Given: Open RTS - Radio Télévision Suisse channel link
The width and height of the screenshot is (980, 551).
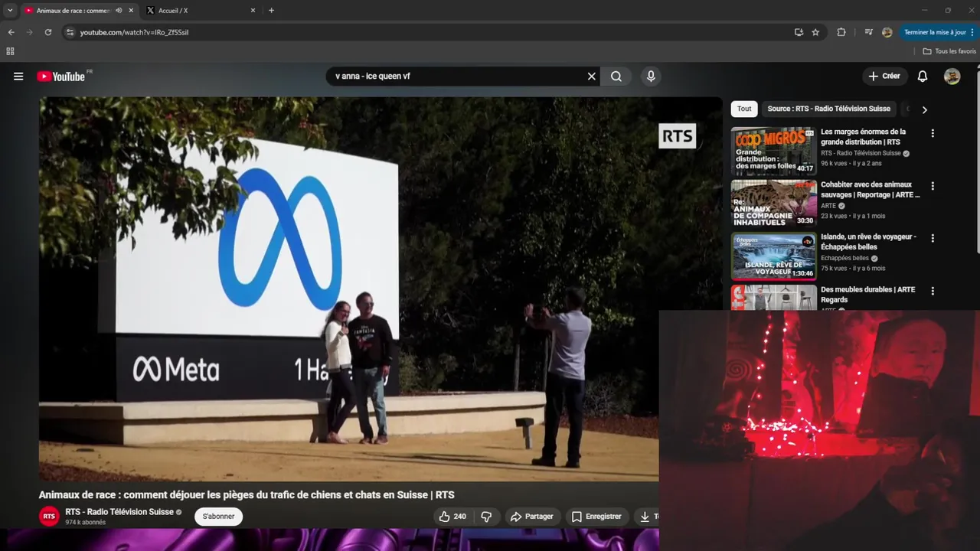Looking at the screenshot, I should (x=119, y=512).
